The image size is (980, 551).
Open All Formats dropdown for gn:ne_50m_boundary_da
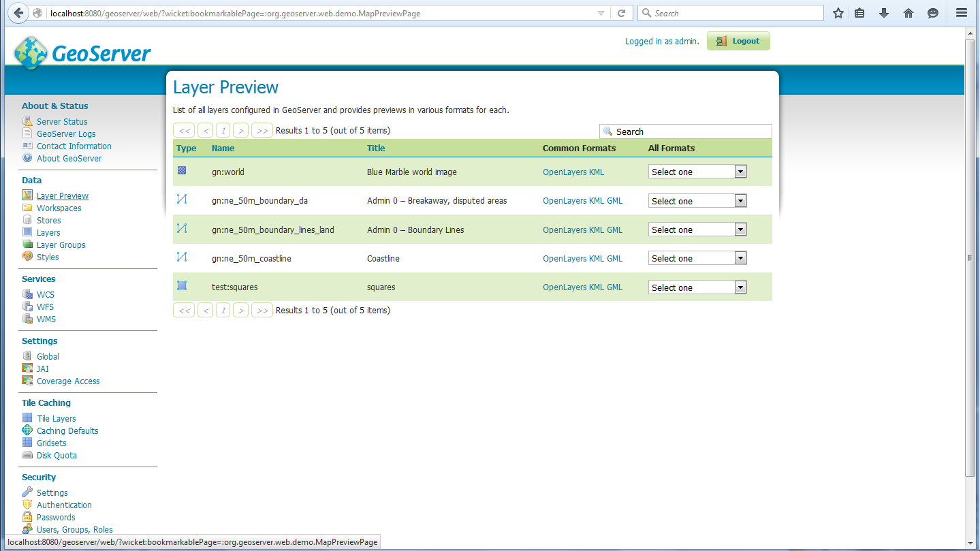[x=697, y=201]
